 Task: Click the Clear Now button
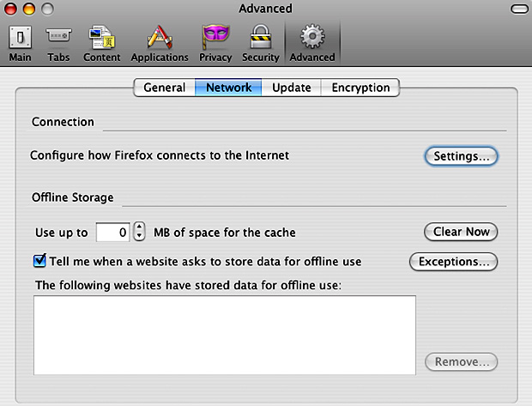(x=461, y=232)
